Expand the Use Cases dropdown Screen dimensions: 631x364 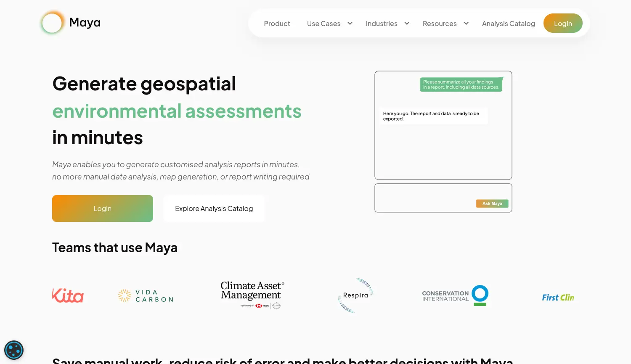(x=329, y=24)
